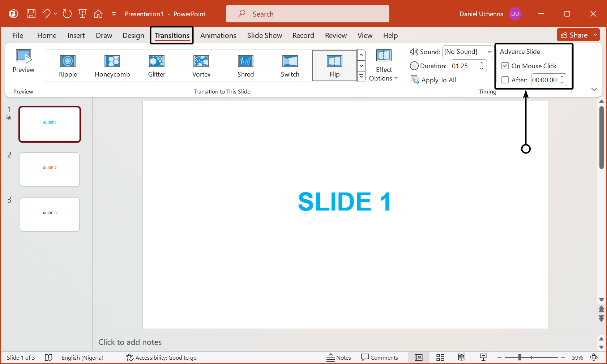Uncheck the On Mouse Click checkbox
The image size is (607, 364).
tap(505, 66)
